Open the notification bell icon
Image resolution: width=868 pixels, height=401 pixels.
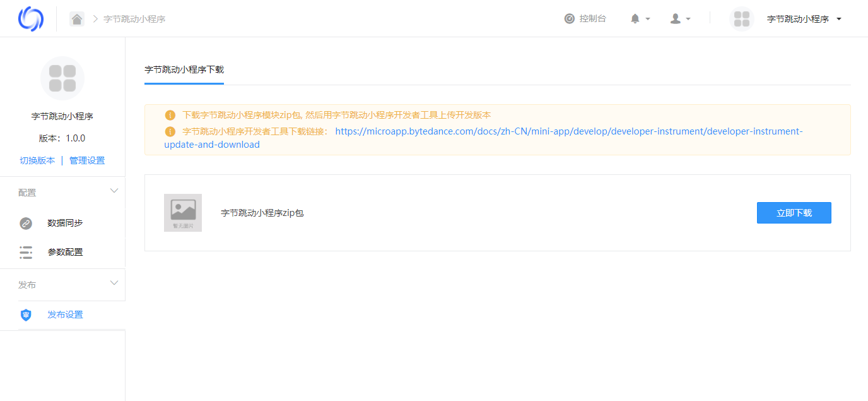coord(635,19)
